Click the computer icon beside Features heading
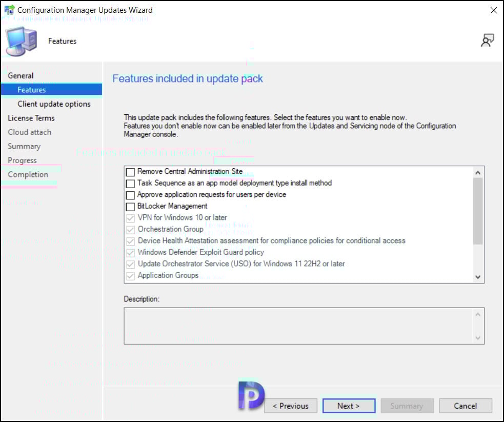504x422 pixels. tap(21, 42)
